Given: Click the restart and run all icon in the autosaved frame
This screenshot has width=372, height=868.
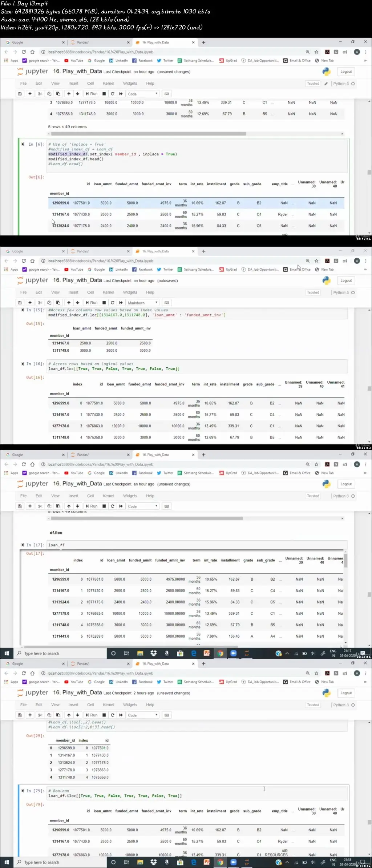Looking at the screenshot, I should point(121,303).
